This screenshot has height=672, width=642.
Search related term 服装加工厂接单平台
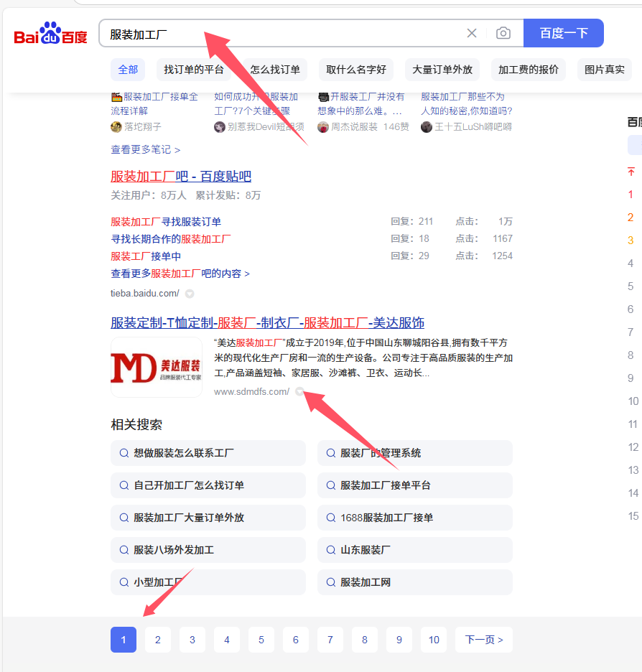(x=415, y=485)
